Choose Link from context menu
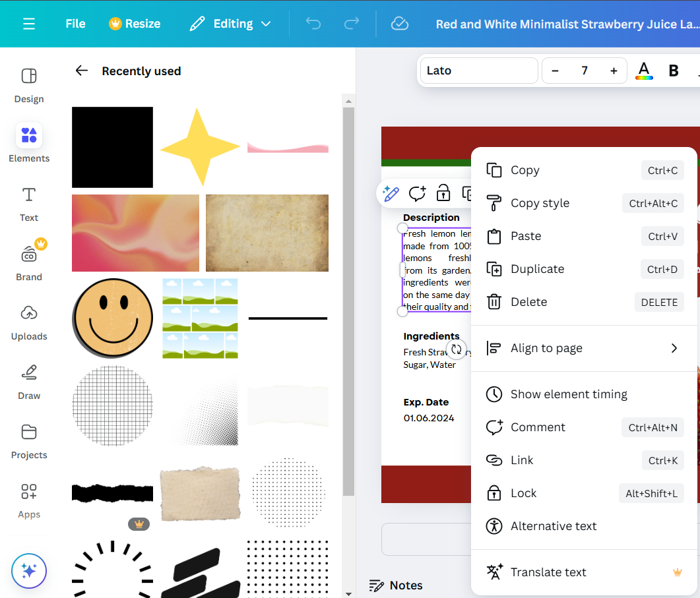The width and height of the screenshot is (700, 598). pos(585,460)
